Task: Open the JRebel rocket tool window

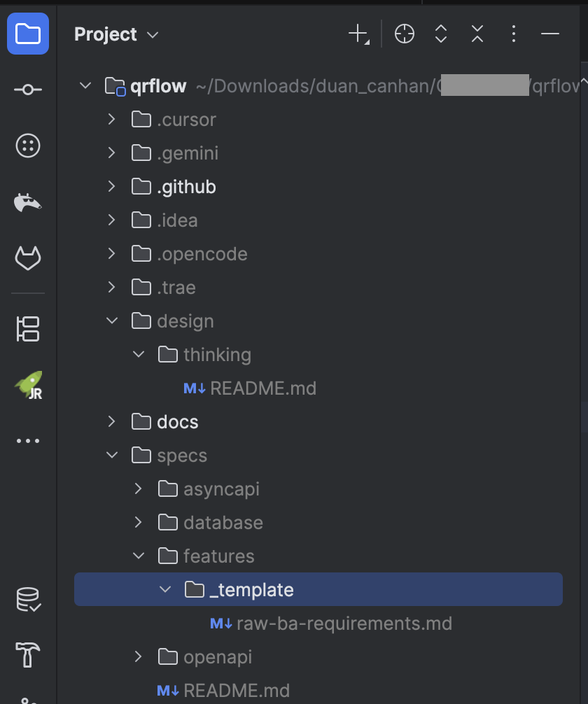Action: point(28,385)
